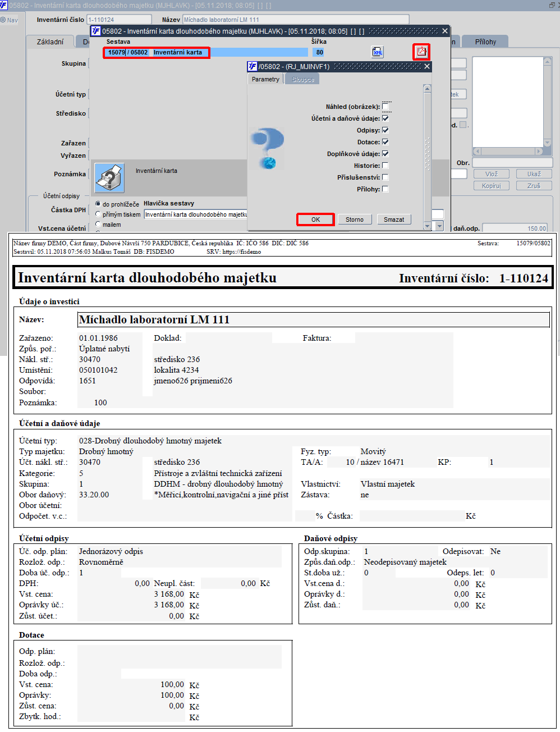560x732 pixels.
Task: Toggle the Dotace checkbox
Action: (385, 142)
